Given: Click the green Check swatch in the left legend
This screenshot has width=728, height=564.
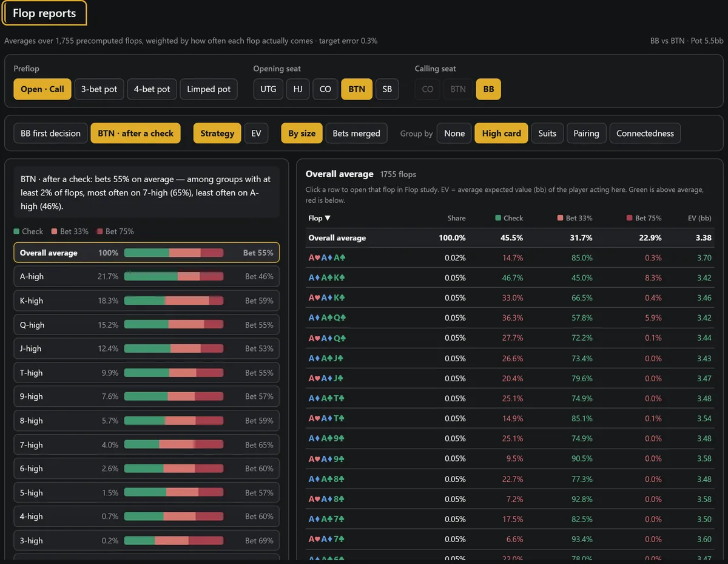Looking at the screenshot, I should tap(16, 231).
